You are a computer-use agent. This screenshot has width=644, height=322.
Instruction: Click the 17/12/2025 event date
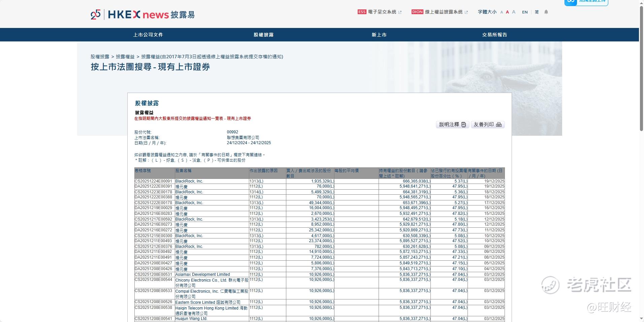click(494, 203)
